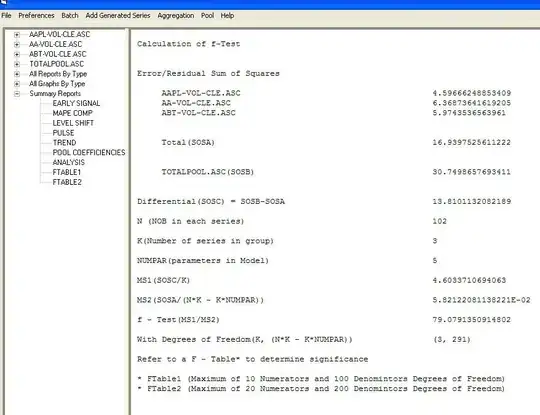The width and height of the screenshot is (540, 415).
Task: Click the 'N (NOB in each series)' label
Action: (x=190, y=221)
